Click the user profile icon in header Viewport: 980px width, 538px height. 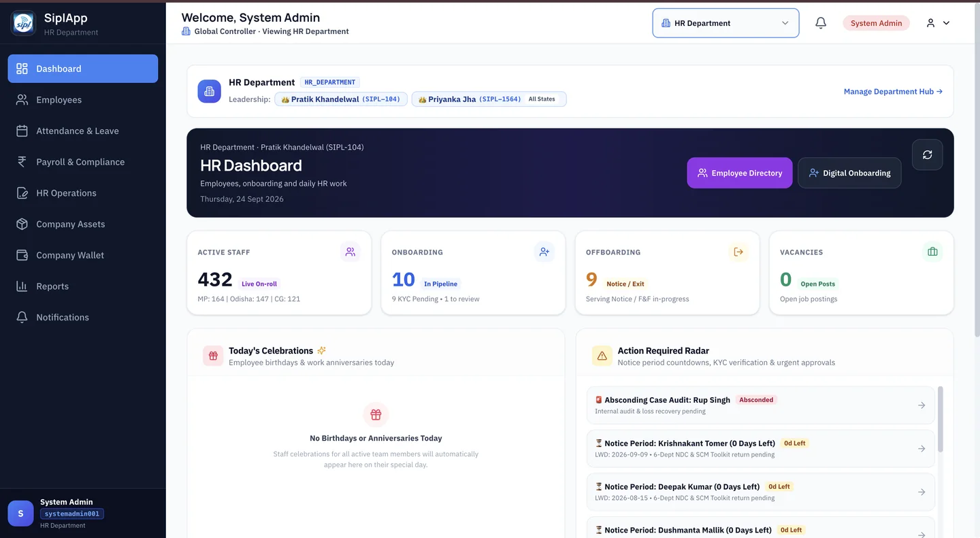click(x=930, y=23)
